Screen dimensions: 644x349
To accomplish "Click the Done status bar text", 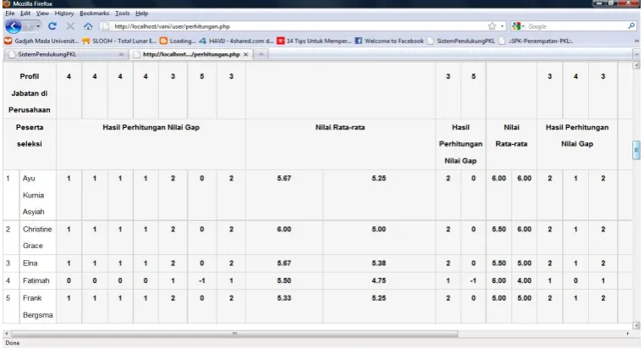I will point(13,343).
